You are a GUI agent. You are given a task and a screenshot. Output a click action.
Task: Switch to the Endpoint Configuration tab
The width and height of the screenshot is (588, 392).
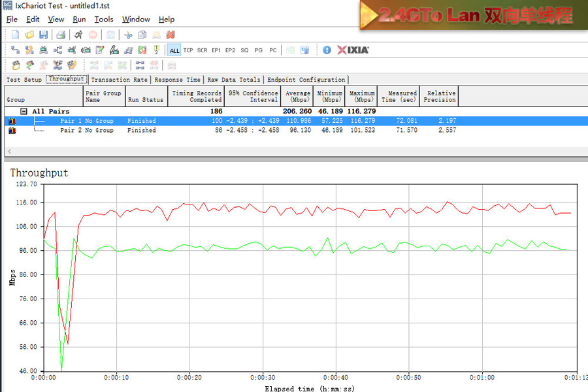pos(306,80)
